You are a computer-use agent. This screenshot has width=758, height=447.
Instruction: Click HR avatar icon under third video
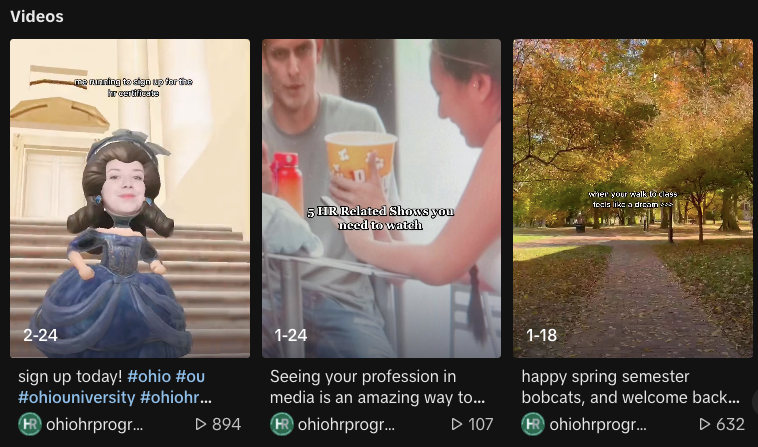pyautogui.click(x=533, y=424)
